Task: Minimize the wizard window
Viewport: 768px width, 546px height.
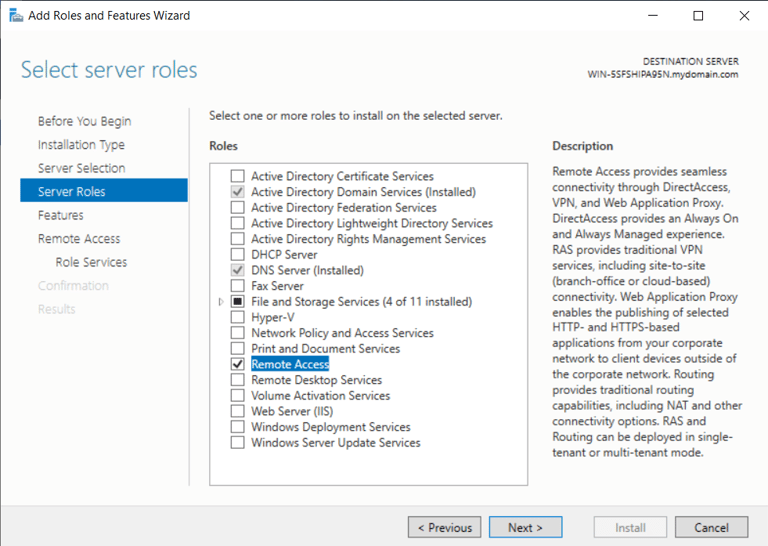Action: point(652,16)
